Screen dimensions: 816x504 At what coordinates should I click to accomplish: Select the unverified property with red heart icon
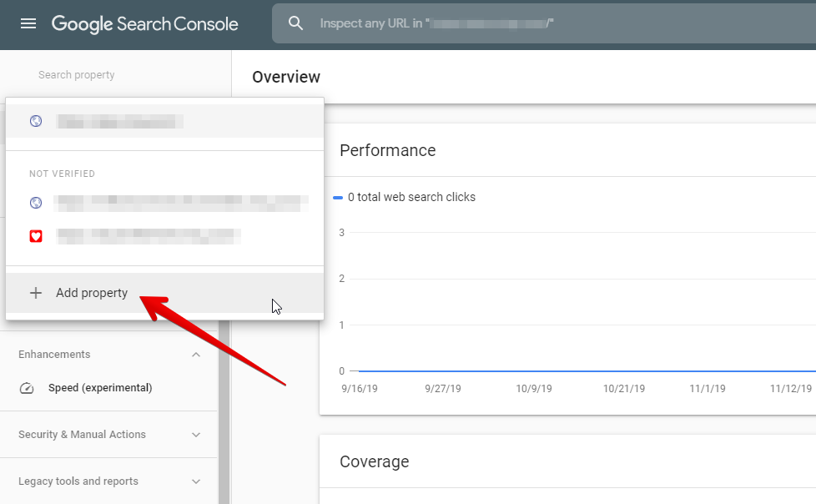[164, 236]
